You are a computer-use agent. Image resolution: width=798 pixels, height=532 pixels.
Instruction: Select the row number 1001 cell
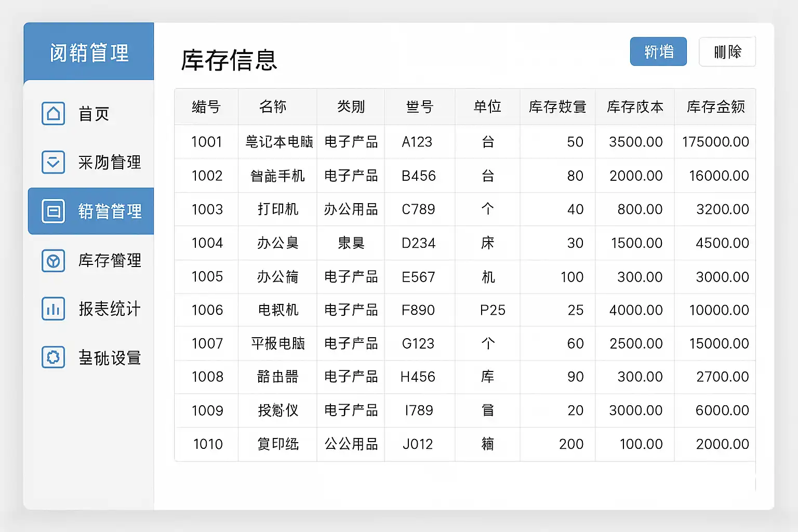pos(206,142)
